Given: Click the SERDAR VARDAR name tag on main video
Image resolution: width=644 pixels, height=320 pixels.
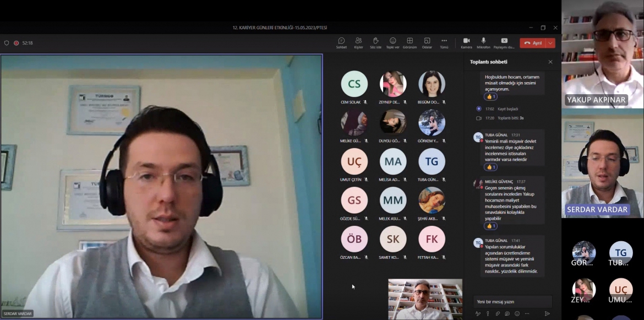Looking at the screenshot, I should tap(18, 314).
